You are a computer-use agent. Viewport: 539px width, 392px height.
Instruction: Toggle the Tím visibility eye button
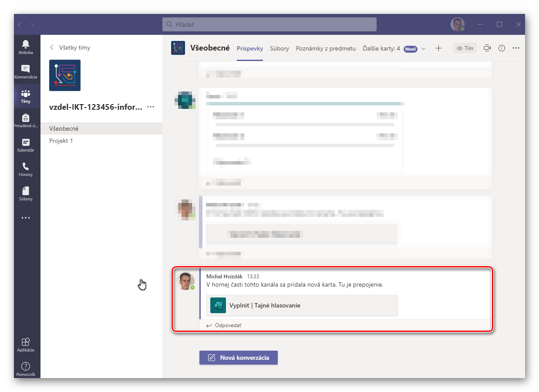pos(465,48)
